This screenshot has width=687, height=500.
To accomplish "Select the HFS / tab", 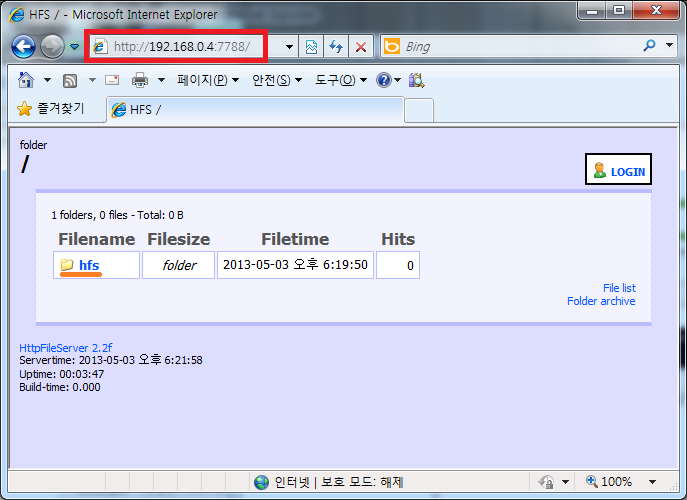I will pyautogui.click(x=255, y=110).
